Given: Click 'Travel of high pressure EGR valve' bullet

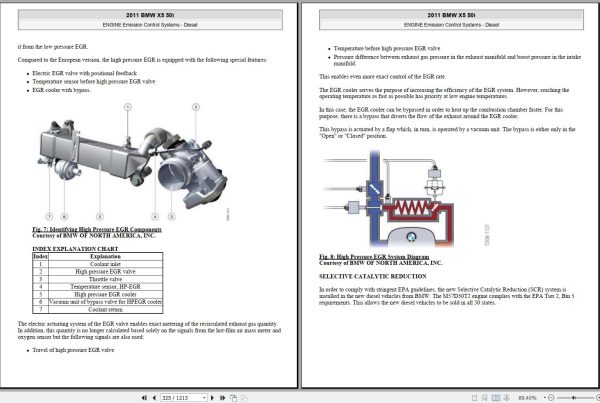Looking at the screenshot, I should [73, 350].
